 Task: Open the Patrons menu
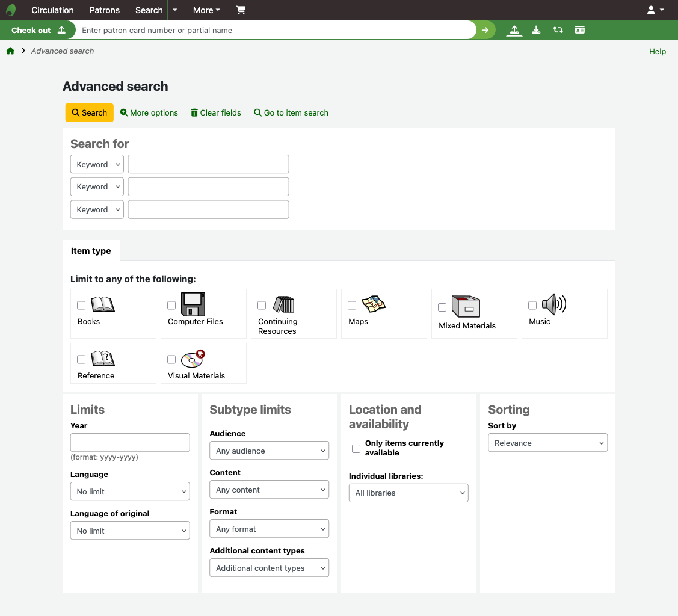pos(105,10)
